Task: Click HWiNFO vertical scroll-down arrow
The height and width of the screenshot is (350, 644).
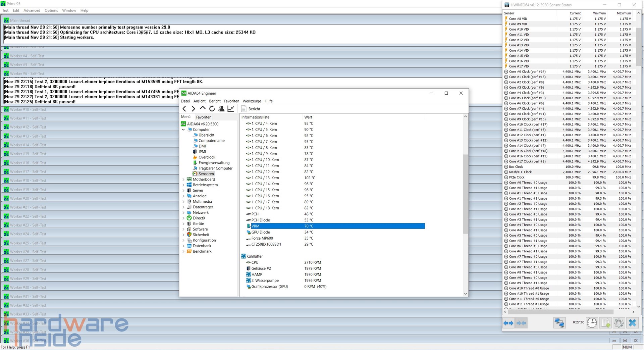Action: coord(638,306)
